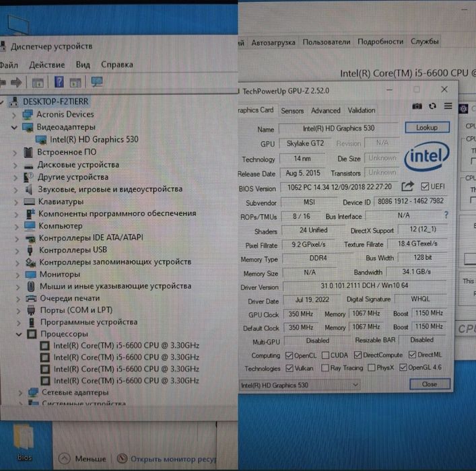Expand the Другие устройства node
This screenshot has width=476, height=471.
pyautogui.click(x=15, y=178)
